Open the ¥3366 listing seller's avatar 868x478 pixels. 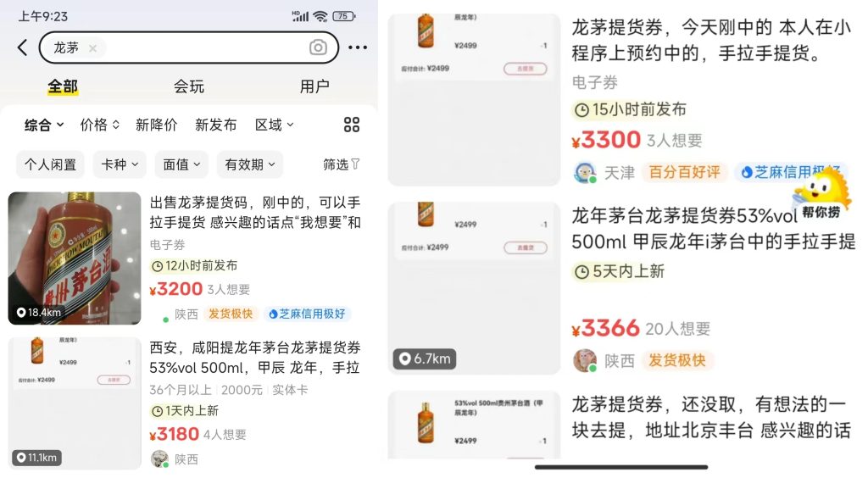click(585, 361)
